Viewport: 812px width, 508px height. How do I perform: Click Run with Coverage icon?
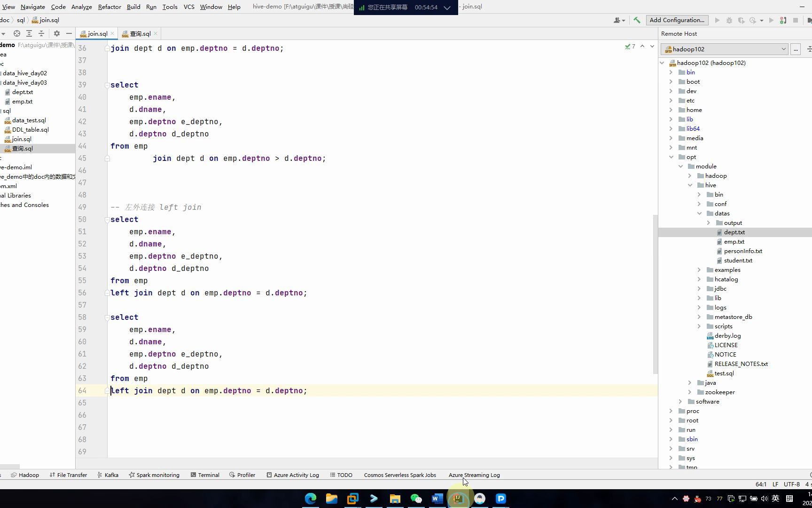coord(741,20)
